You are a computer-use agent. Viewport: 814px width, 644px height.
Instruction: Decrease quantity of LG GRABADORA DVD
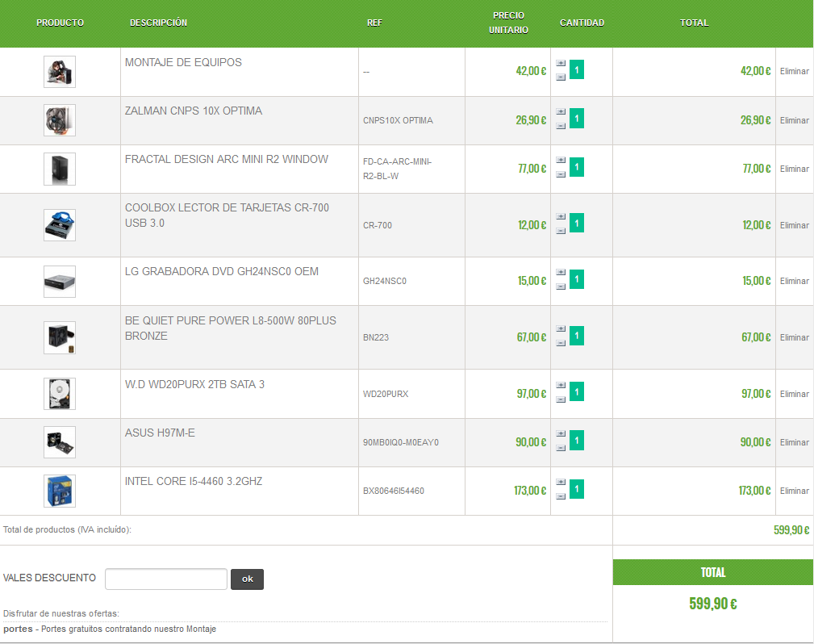[561, 286]
